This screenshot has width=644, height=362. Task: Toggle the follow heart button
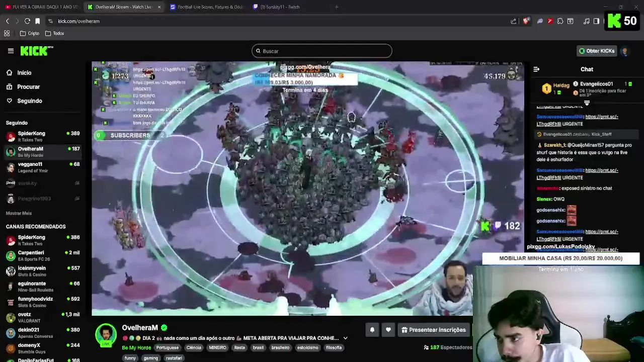(x=388, y=330)
